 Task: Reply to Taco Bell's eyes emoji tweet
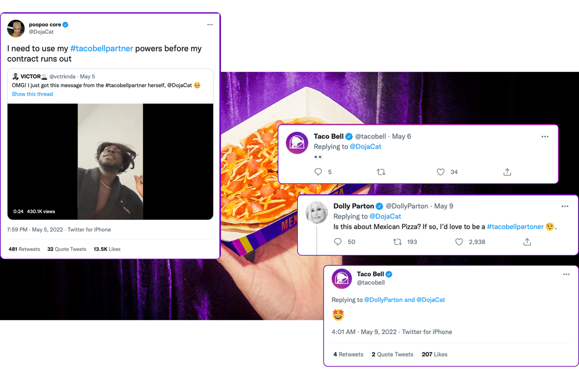[x=318, y=172]
